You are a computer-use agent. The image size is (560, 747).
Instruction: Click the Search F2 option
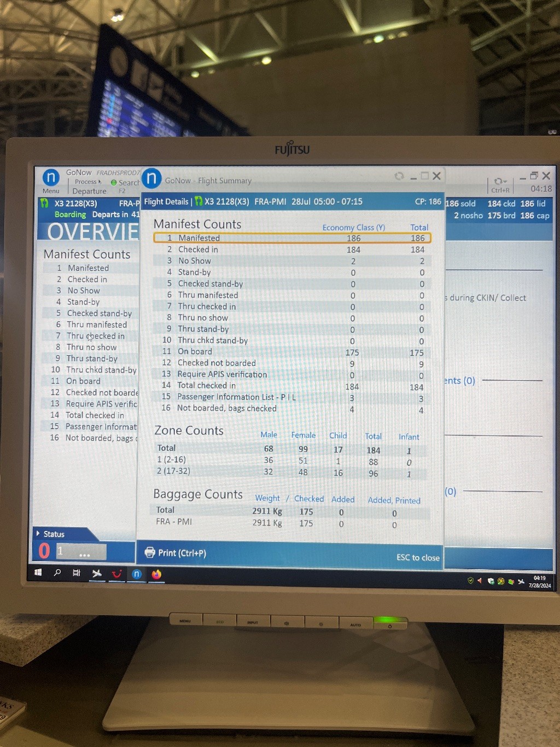125,183
